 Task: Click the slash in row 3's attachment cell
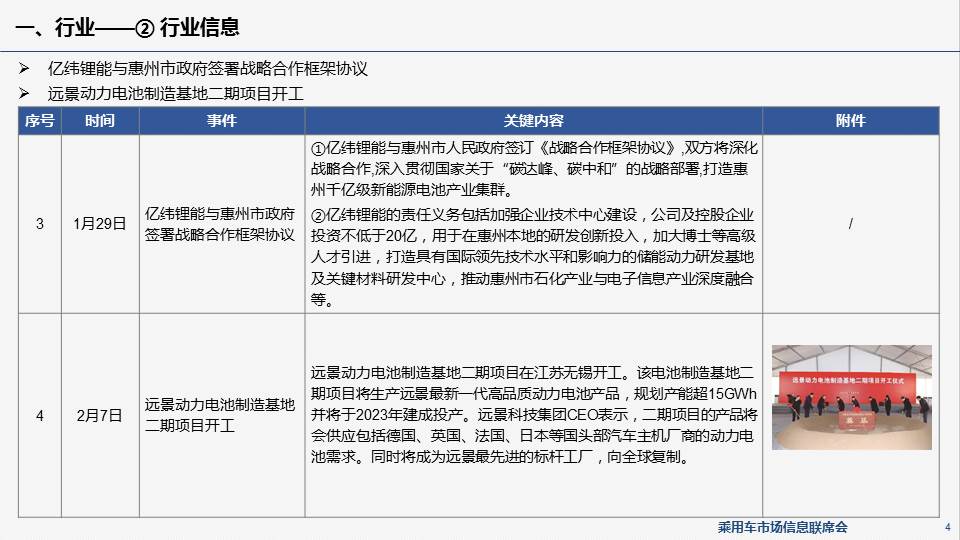(850, 223)
